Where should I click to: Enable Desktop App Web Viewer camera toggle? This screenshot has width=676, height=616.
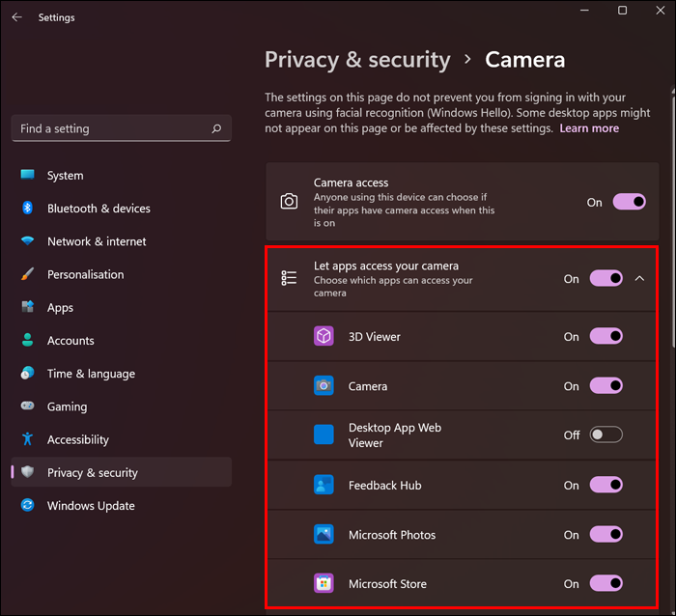point(606,434)
